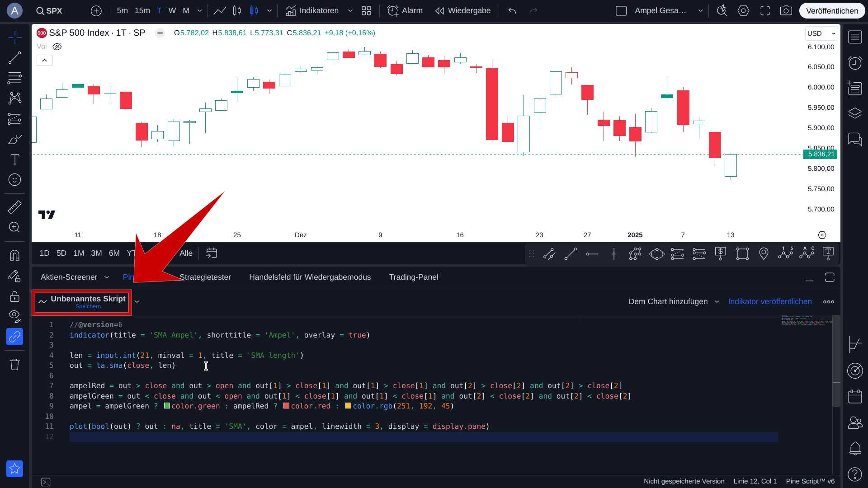This screenshot has height=488, width=868.
Task: Toggle magnet mode for drawings
Action: 14,255
